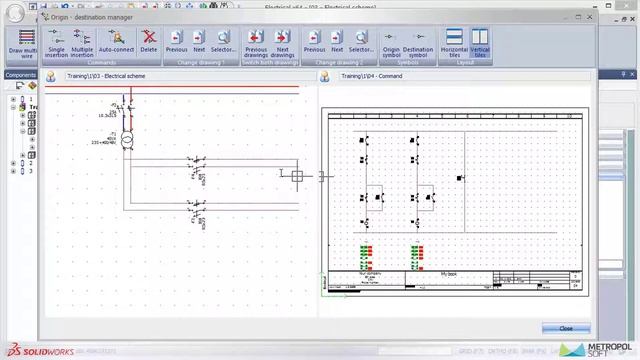
Task: Click the Electrical scheme drawing path field
Action: tap(190, 76)
